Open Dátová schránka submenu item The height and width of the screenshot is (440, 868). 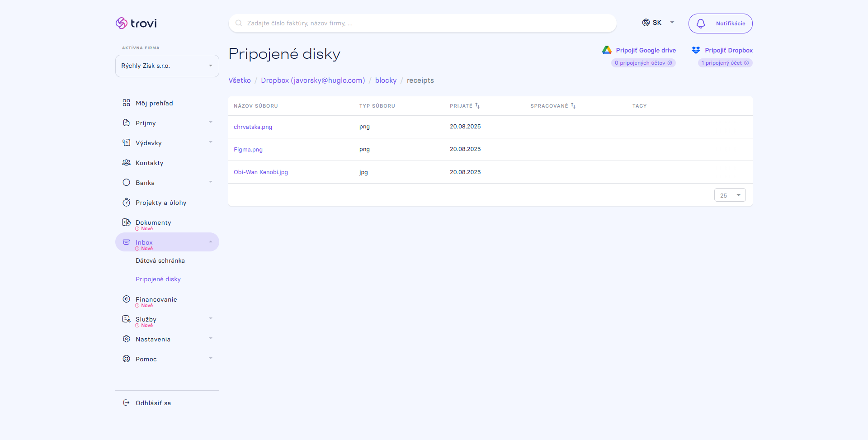click(x=160, y=261)
